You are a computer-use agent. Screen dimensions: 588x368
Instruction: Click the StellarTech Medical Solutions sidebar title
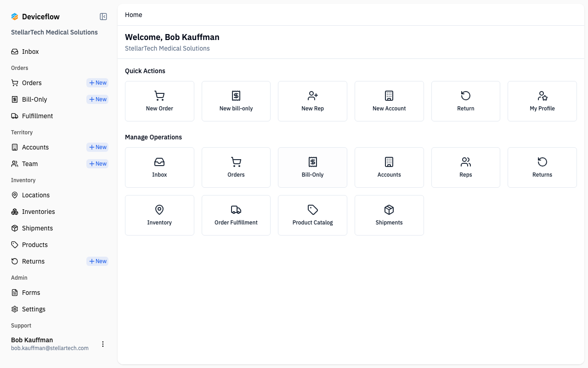pyautogui.click(x=54, y=32)
